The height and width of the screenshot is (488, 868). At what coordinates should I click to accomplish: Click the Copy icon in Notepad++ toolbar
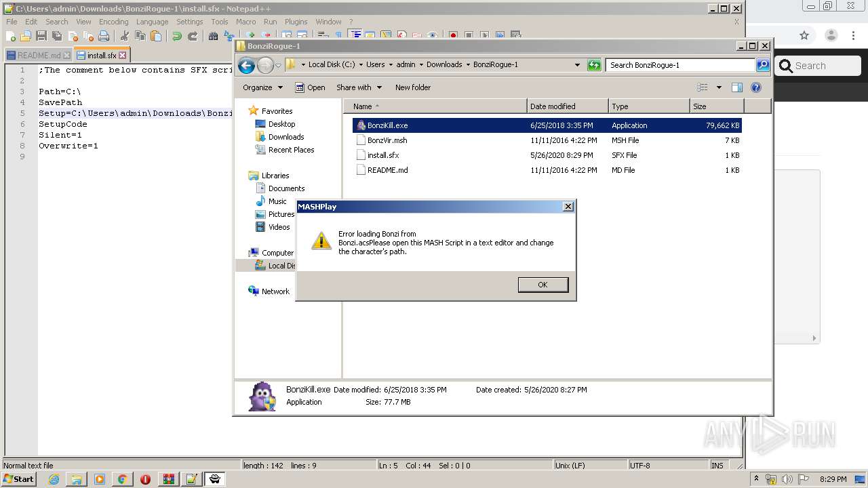click(140, 36)
